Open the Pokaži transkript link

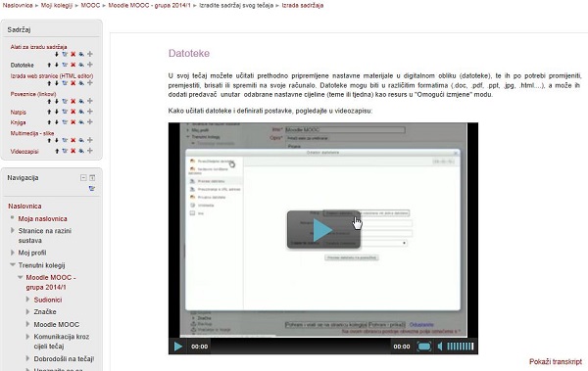pyautogui.click(x=556, y=361)
